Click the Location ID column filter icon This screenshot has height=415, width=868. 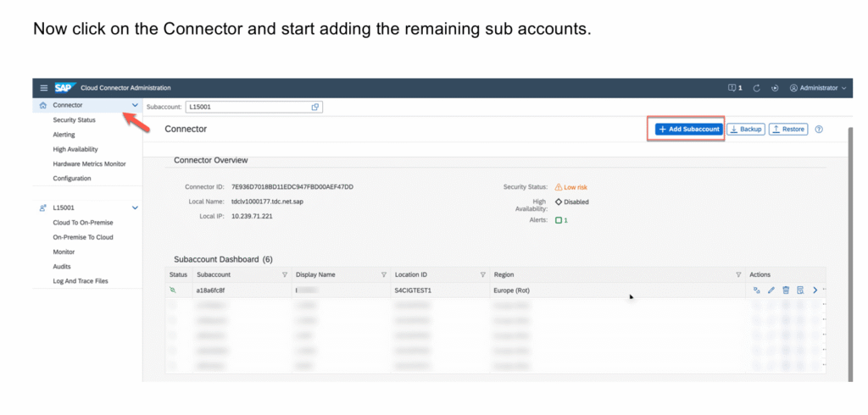tap(482, 274)
